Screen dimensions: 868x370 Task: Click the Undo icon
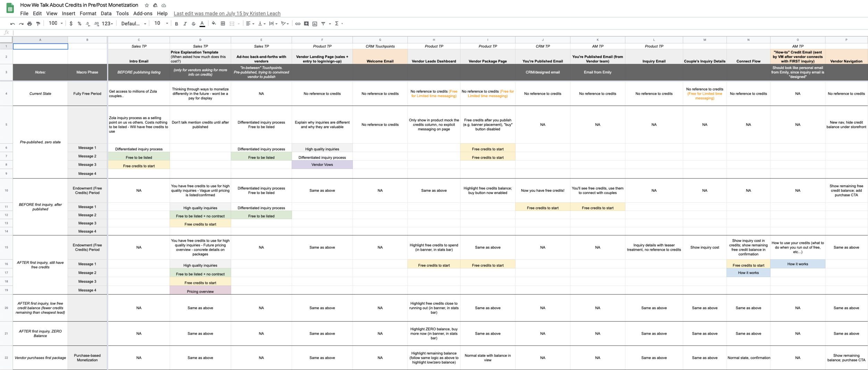tap(13, 24)
